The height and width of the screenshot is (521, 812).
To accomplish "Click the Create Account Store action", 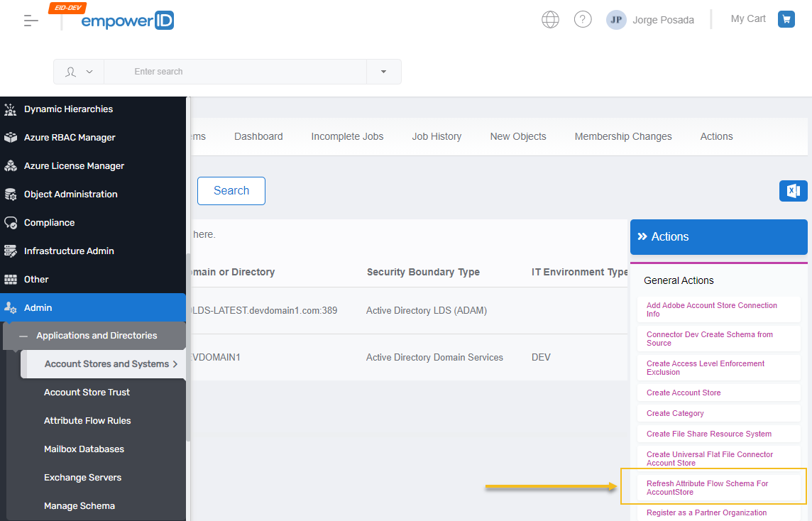I will coord(684,393).
